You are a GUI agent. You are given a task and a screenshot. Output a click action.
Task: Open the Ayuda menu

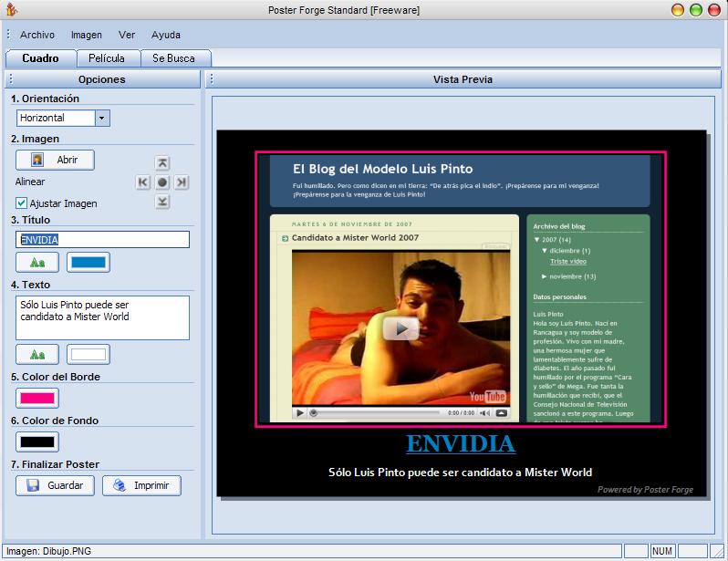coord(166,35)
